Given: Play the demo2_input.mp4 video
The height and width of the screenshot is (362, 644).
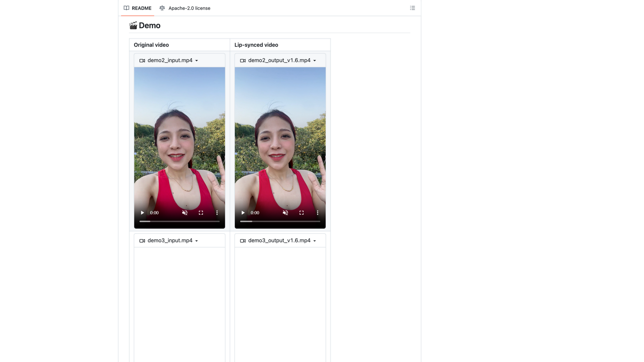Looking at the screenshot, I should [x=142, y=213].
